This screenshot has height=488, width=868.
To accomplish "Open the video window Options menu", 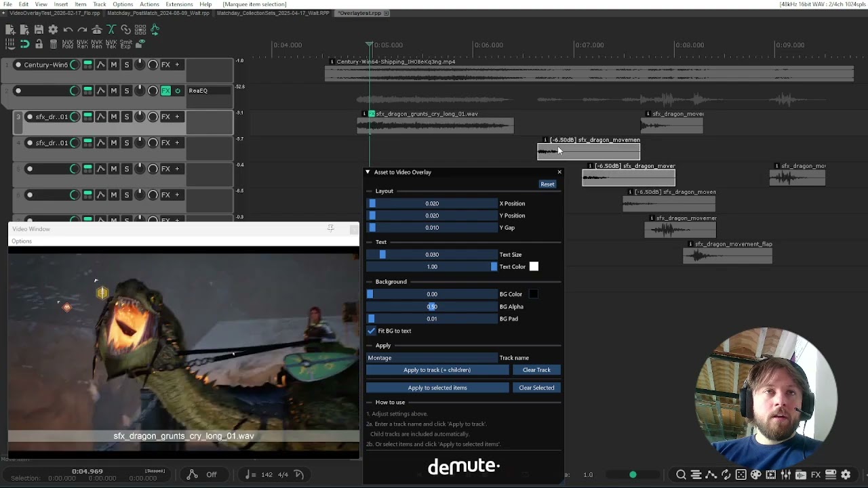I will (22, 241).
